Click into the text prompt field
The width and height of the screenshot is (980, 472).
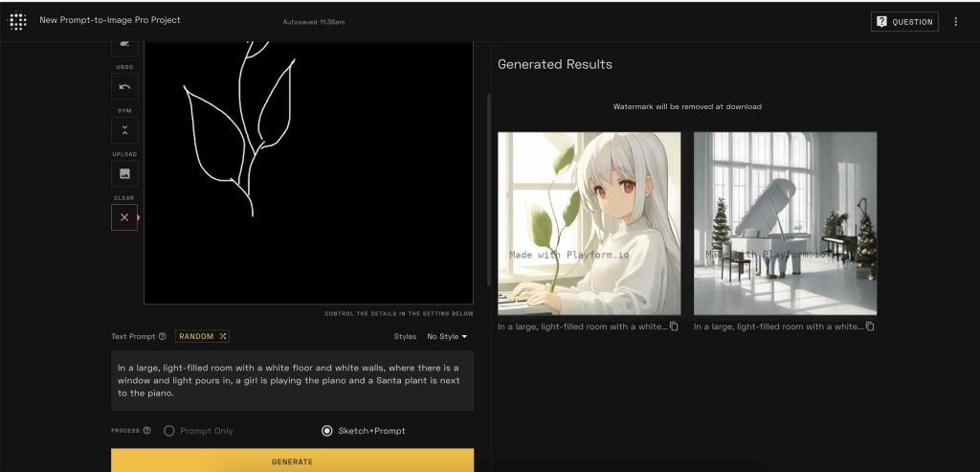point(292,380)
